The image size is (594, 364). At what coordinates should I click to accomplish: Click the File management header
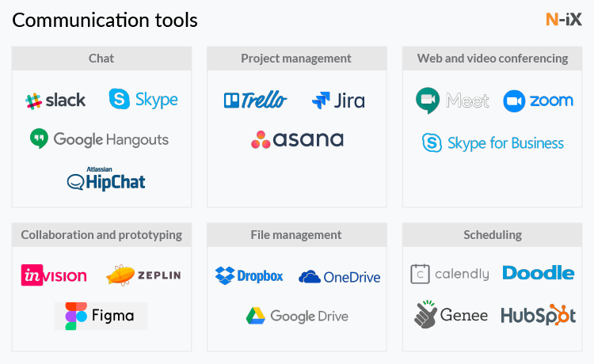click(297, 235)
